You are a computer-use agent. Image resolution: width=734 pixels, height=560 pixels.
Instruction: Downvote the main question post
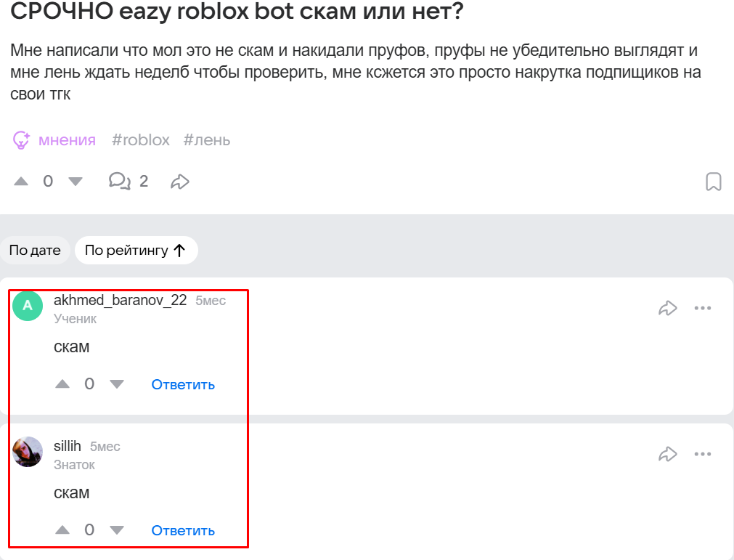(x=76, y=181)
